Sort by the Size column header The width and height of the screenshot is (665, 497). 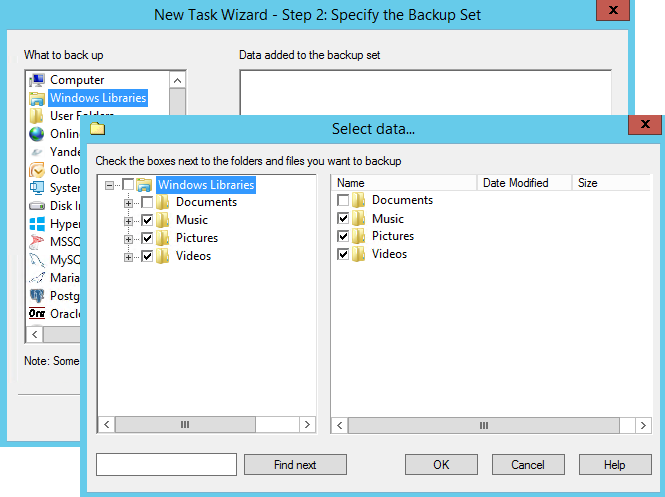click(x=612, y=183)
